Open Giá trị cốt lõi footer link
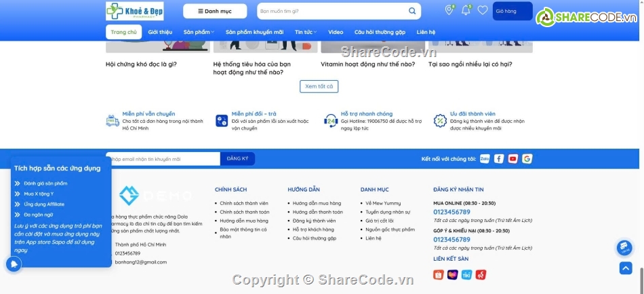The image size is (644, 294). tap(380, 221)
